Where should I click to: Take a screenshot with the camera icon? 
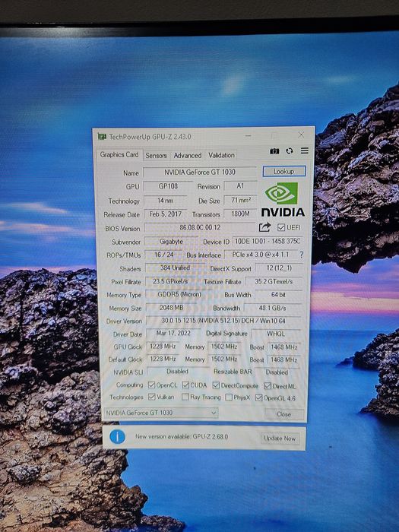[x=274, y=151]
